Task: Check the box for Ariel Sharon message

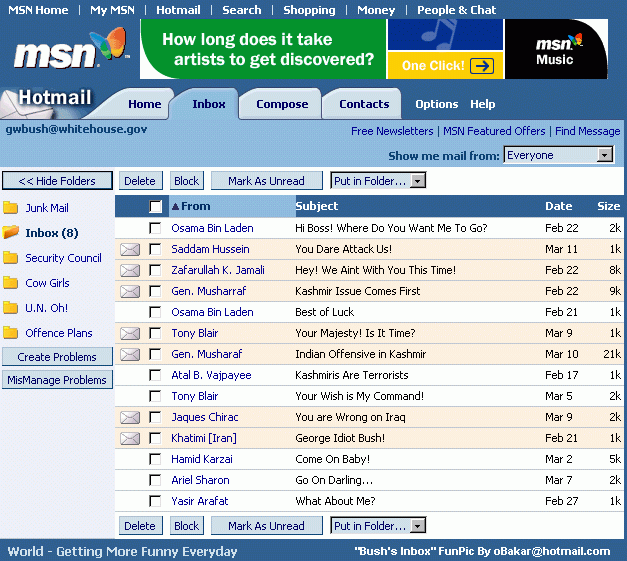Action: (x=155, y=480)
